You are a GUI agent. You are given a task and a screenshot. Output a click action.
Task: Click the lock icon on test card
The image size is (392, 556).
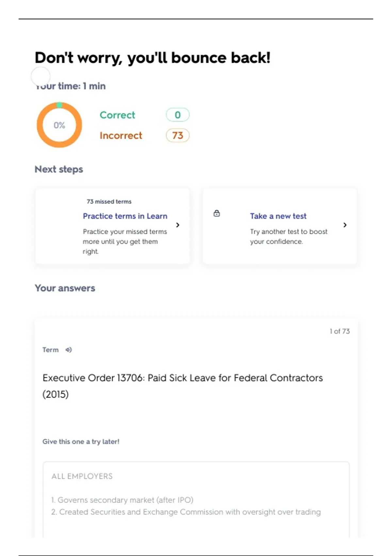[217, 214]
